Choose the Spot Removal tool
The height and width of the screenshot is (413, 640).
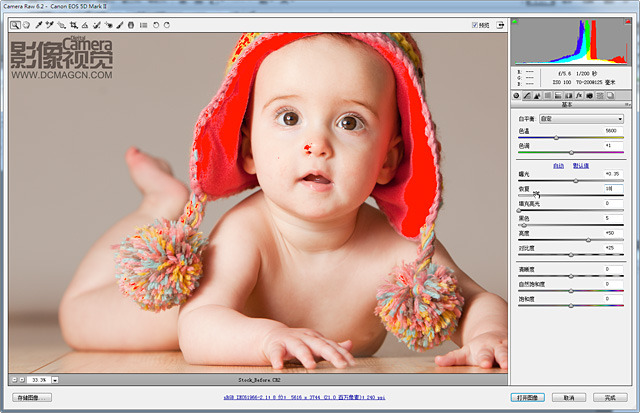click(x=97, y=24)
